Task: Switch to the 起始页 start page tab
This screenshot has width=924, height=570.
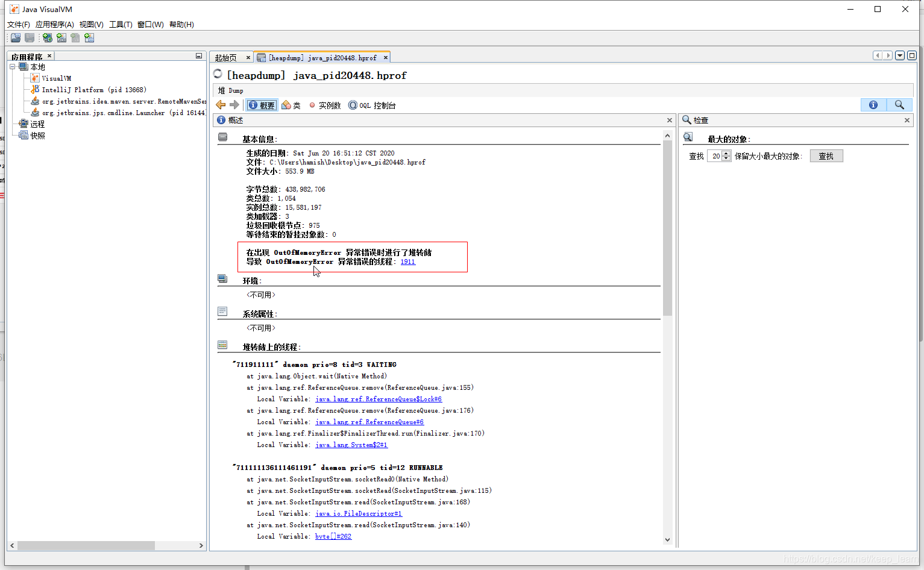Action: click(225, 58)
